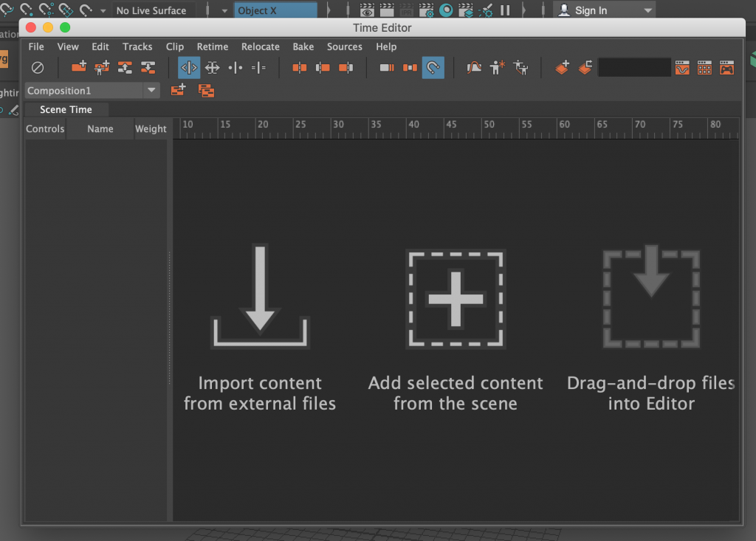Click the mute selected clips icon (circle with slash)
The height and width of the screenshot is (541, 756).
click(38, 67)
